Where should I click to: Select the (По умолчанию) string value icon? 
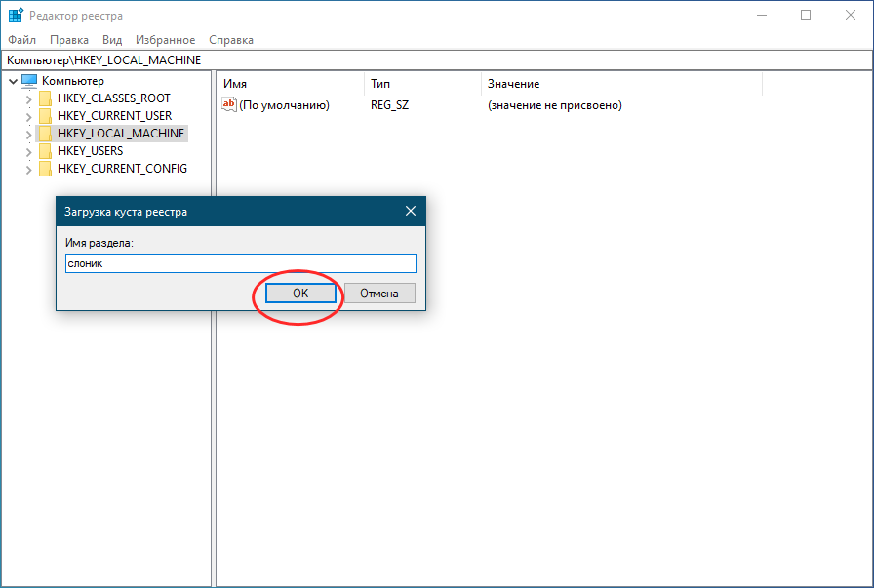click(x=230, y=105)
